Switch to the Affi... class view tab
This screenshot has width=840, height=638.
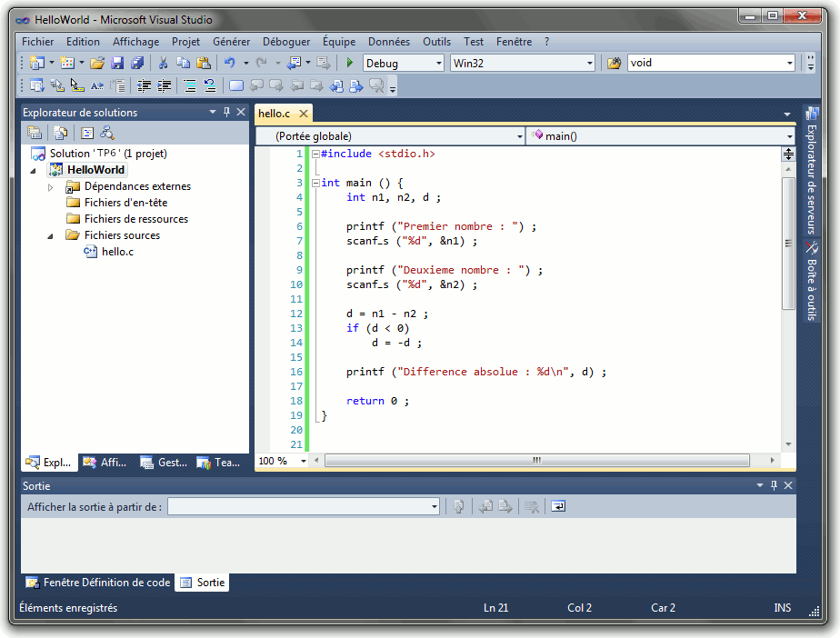tap(105, 463)
